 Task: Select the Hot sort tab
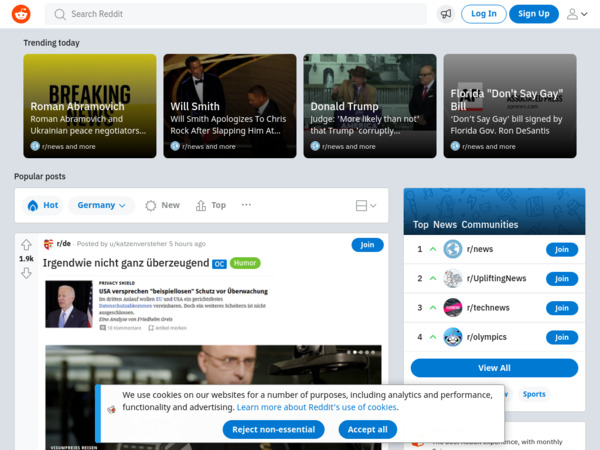pyautogui.click(x=43, y=205)
